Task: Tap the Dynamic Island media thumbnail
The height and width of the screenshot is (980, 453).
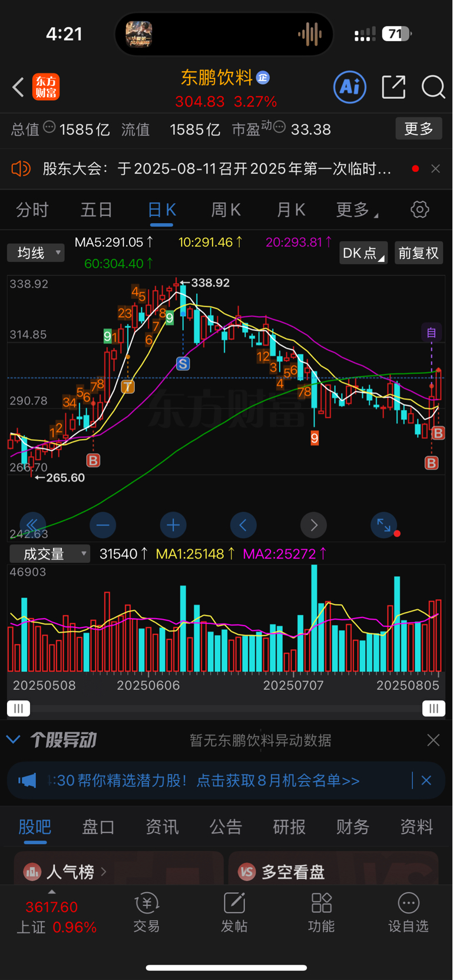Action: coord(139,34)
